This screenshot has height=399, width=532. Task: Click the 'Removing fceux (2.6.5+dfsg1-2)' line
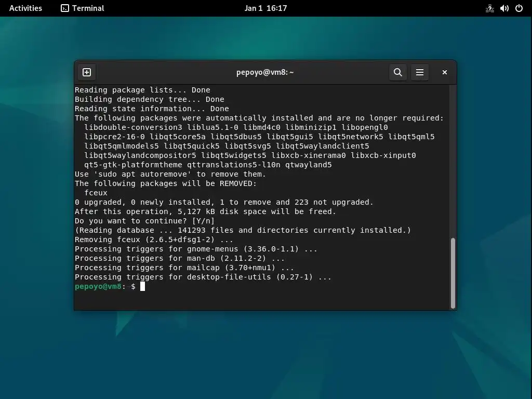tap(154, 240)
